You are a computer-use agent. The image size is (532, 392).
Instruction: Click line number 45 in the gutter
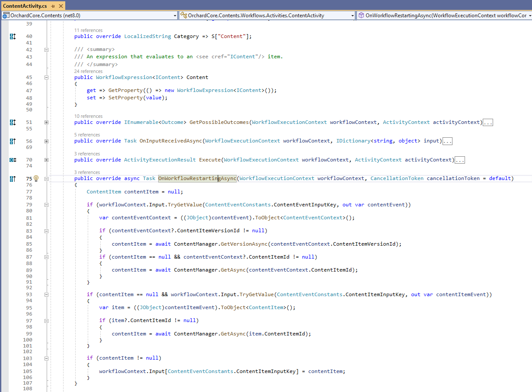29,78
